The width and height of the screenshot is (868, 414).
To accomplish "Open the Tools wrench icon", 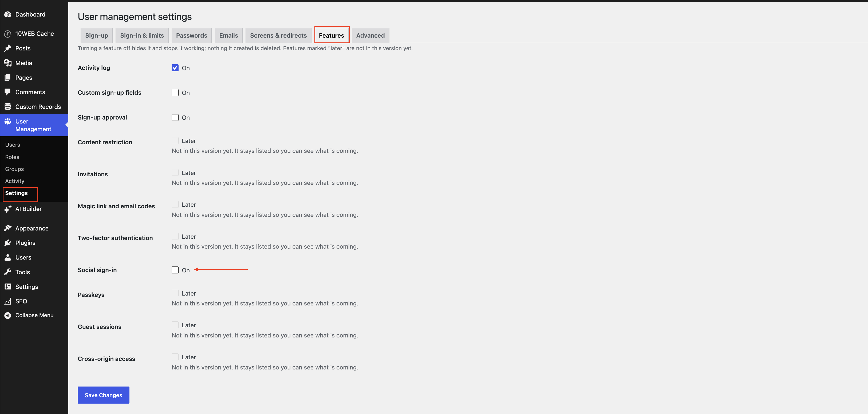I will click(7, 272).
